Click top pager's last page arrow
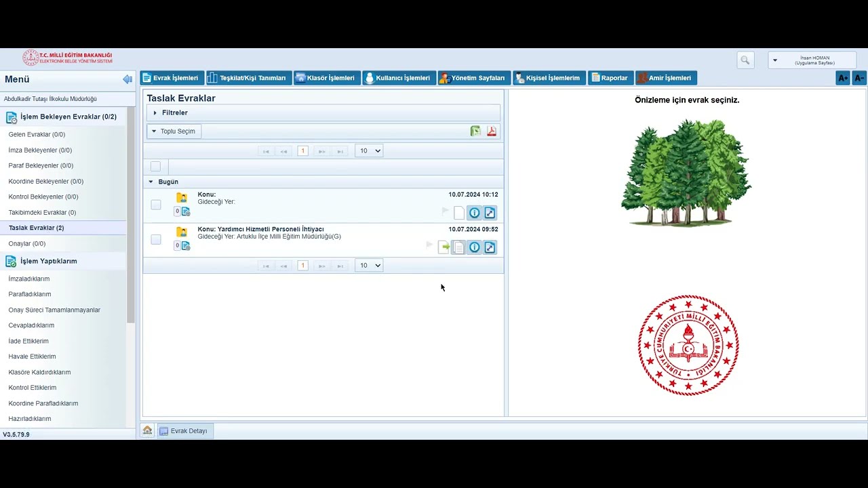 (x=340, y=151)
